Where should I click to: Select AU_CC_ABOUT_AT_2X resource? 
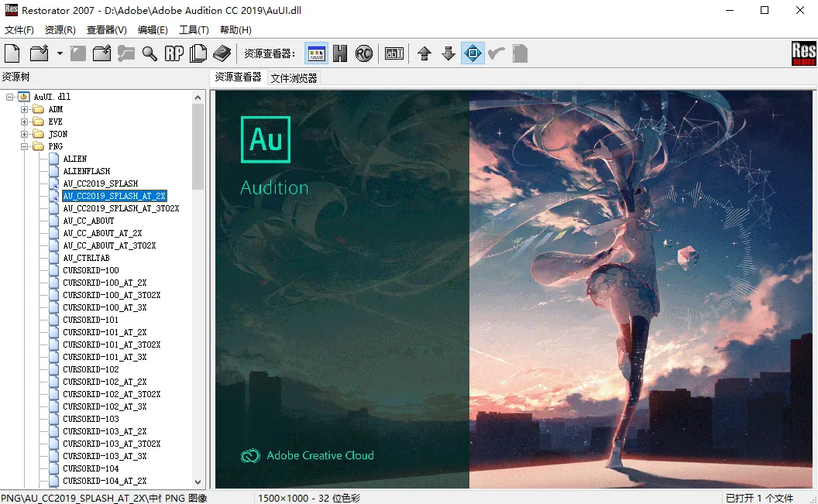tap(102, 233)
